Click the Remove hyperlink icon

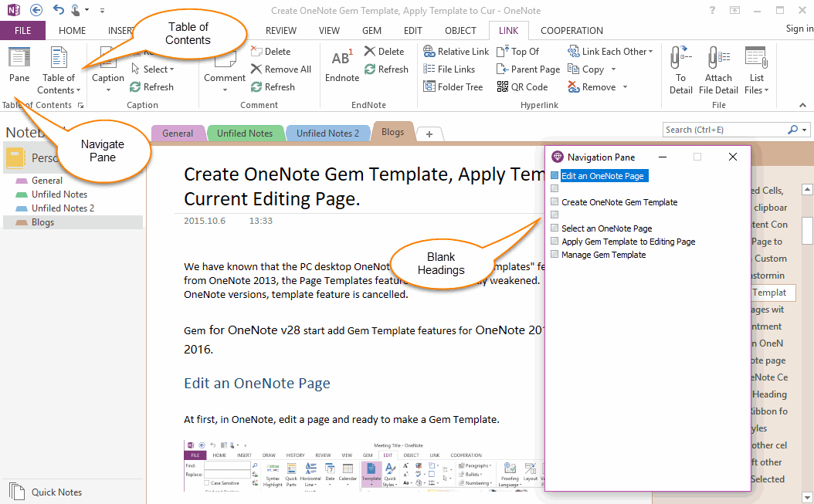pyautogui.click(x=573, y=86)
